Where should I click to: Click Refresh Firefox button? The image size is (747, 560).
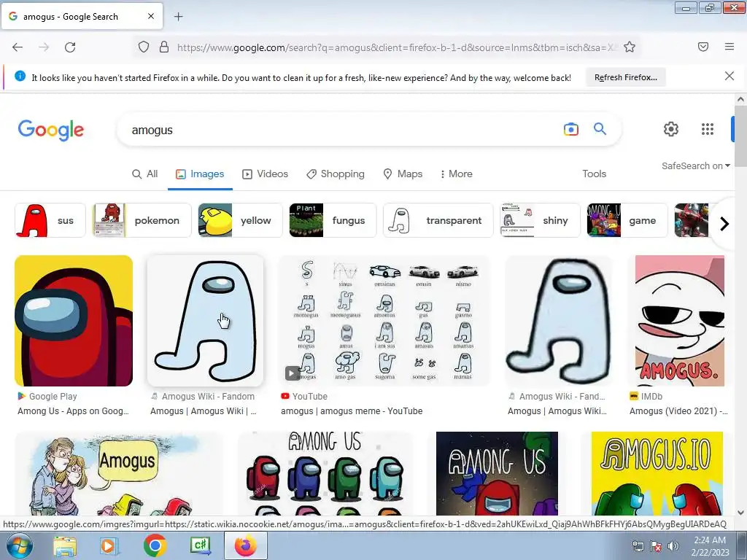[625, 77]
